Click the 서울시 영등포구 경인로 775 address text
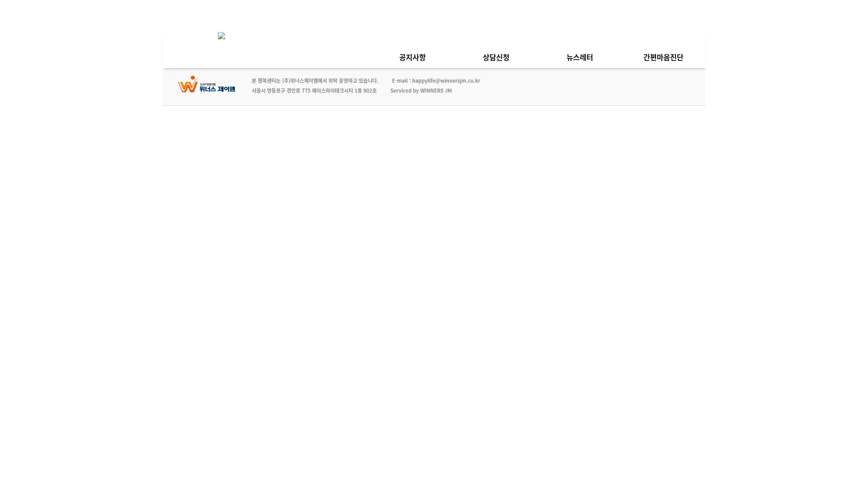The width and height of the screenshot is (868, 488). tap(314, 90)
